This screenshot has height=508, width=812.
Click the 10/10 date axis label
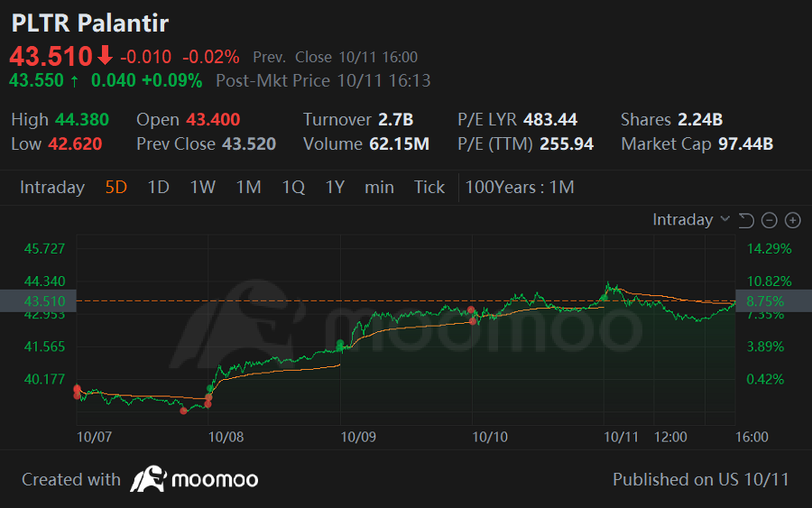[490, 437]
